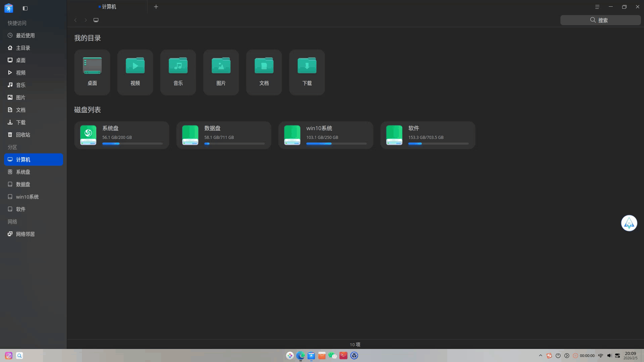Open 软件 from the sidebar partitions
The width and height of the screenshot is (644, 362).
33,209
